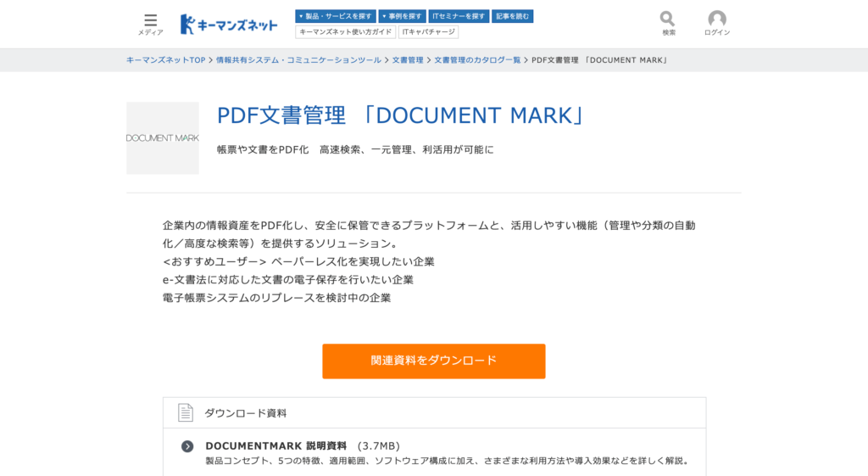Open the hamburger メディア menu icon
The image size is (868, 476).
click(x=151, y=20)
